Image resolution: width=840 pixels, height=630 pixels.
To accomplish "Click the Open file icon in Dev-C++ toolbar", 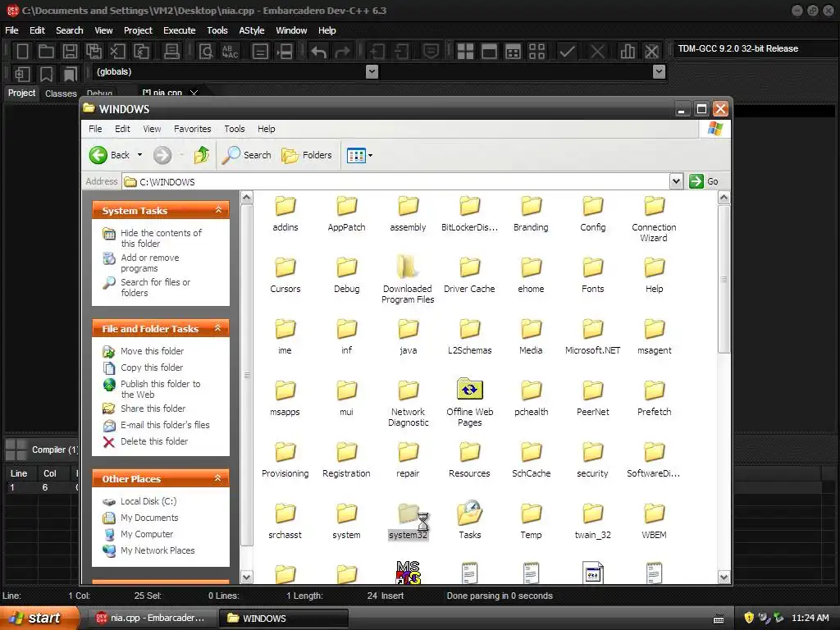I will 46,52.
